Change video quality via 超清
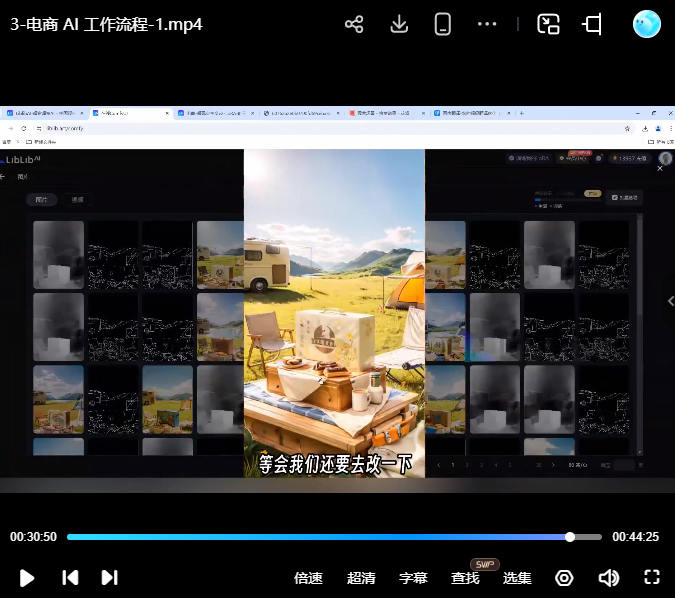This screenshot has width=675, height=598. pos(361,578)
